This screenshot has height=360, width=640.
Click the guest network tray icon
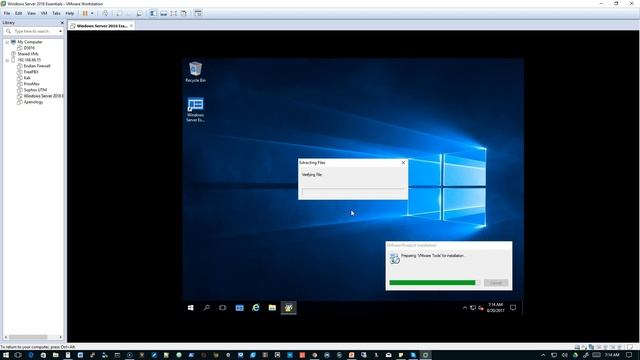473,308
